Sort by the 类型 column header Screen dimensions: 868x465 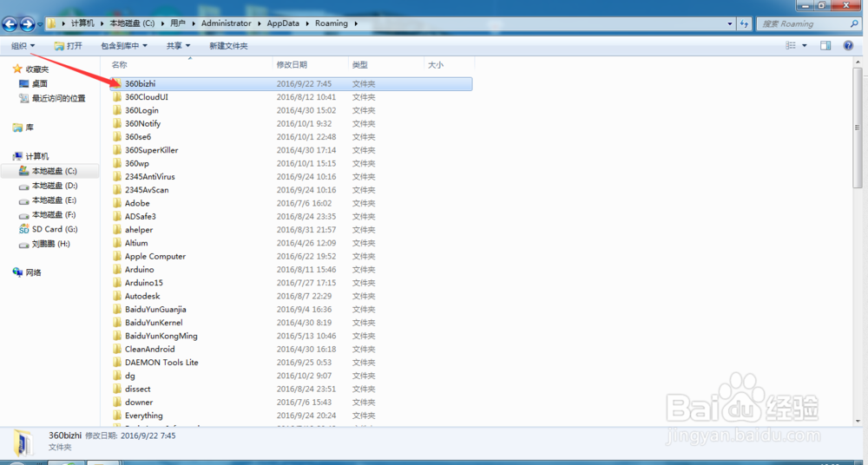pos(360,65)
